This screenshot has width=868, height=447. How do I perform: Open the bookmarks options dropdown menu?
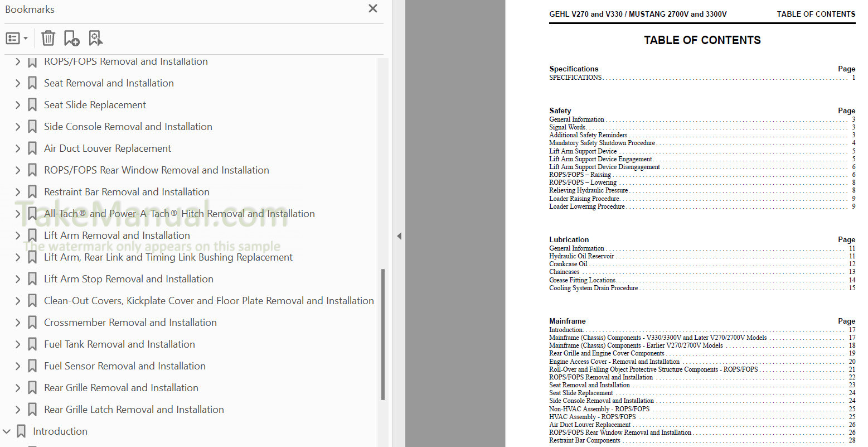point(17,38)
